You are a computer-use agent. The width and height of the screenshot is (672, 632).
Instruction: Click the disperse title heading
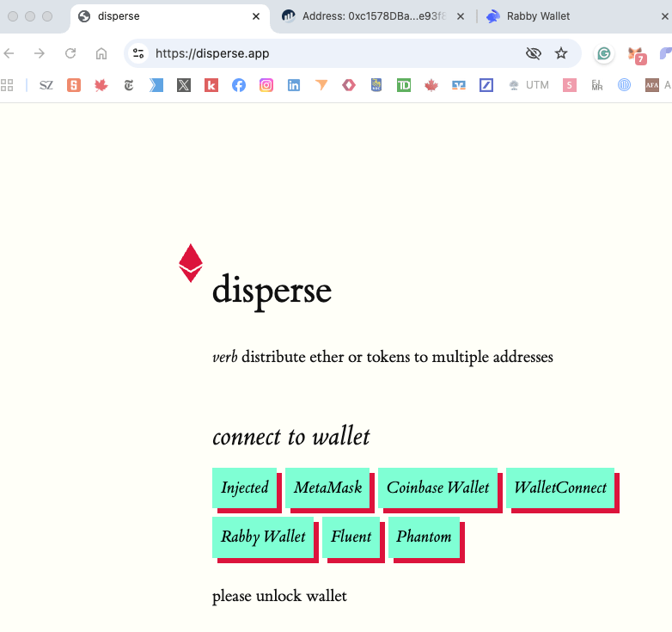[x=272, y=291]
